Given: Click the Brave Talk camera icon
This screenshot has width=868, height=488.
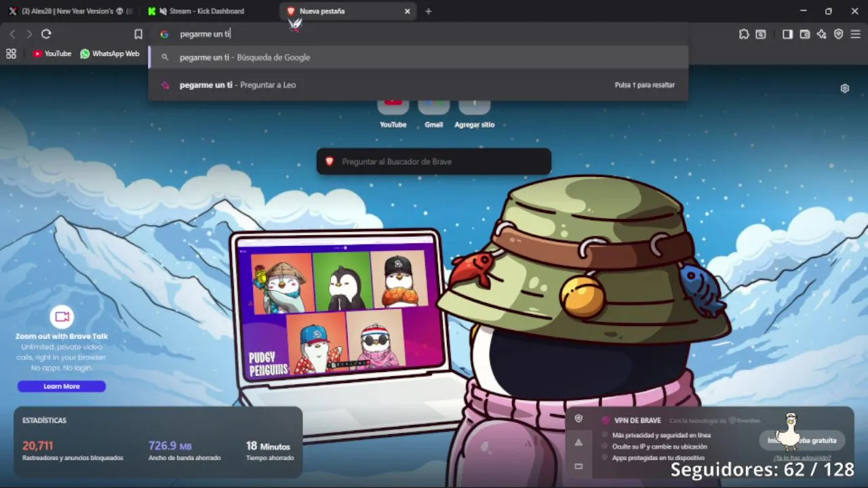Looking at the screenshot, I should tap(62, 317).
